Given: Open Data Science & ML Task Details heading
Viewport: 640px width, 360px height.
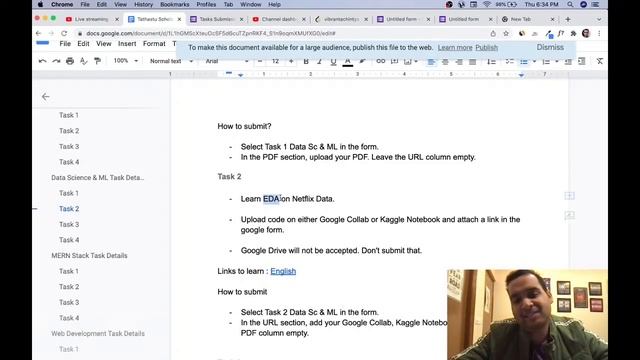Looking at the screenshot, I should [x=98, y=178].
